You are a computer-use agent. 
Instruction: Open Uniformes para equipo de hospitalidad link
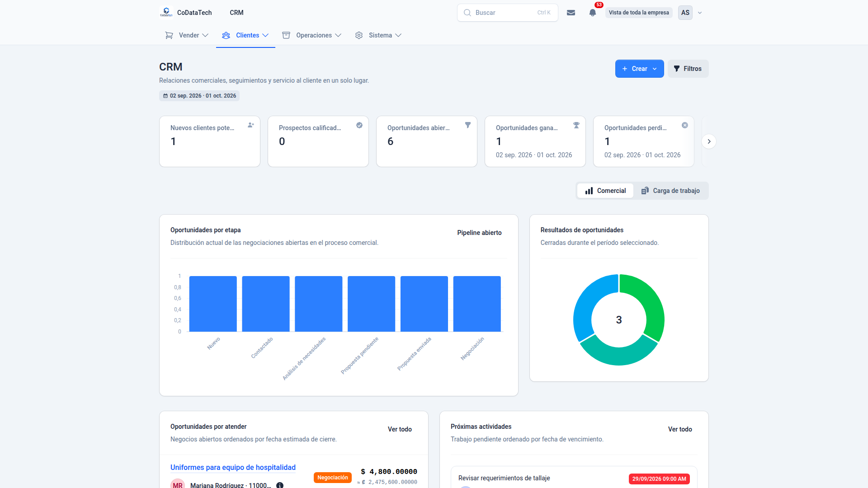pos(233,467)
